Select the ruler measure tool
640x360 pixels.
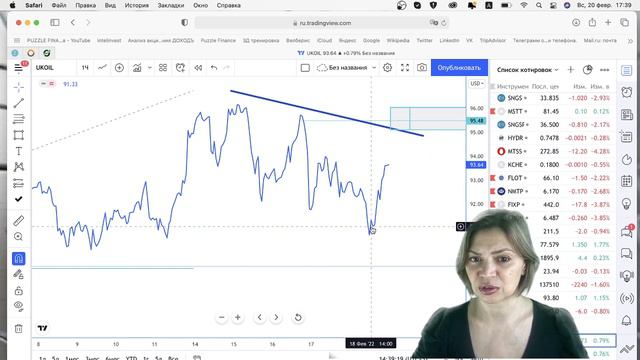click(x=18, y=221)
